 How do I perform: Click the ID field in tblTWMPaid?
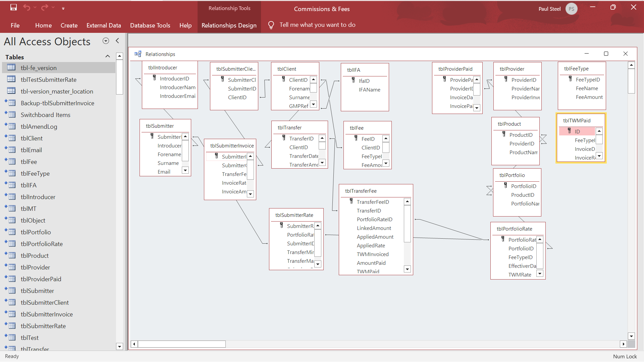point(577,131)
